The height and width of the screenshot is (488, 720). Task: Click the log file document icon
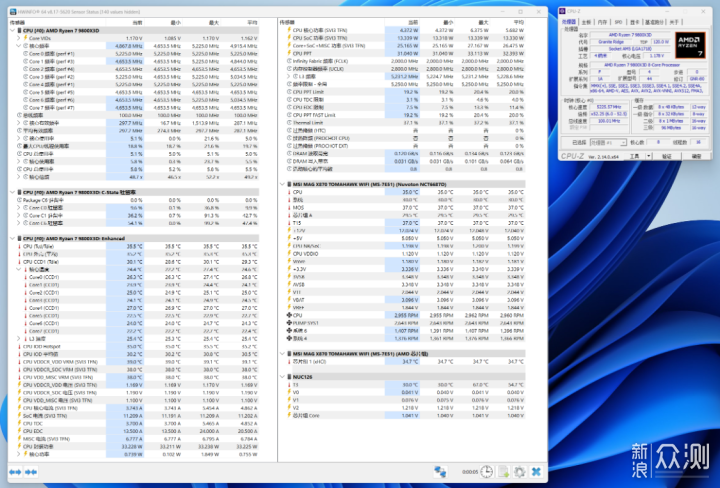coord(504,471)
